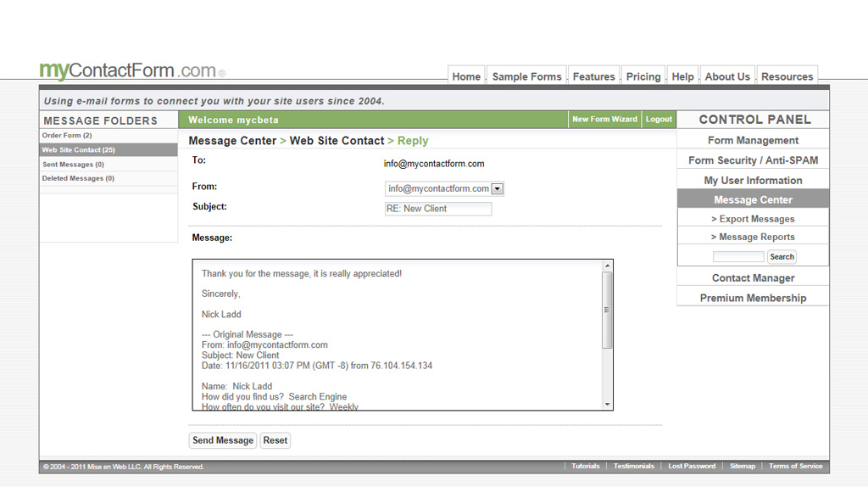Image resolution: width=868 pixels, height=487 pixels.
Task: Go to the About Us tab
Action: [726, 76]
